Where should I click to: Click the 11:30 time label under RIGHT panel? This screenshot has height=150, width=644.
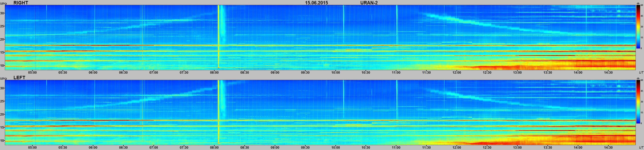(x=427, y=72)
